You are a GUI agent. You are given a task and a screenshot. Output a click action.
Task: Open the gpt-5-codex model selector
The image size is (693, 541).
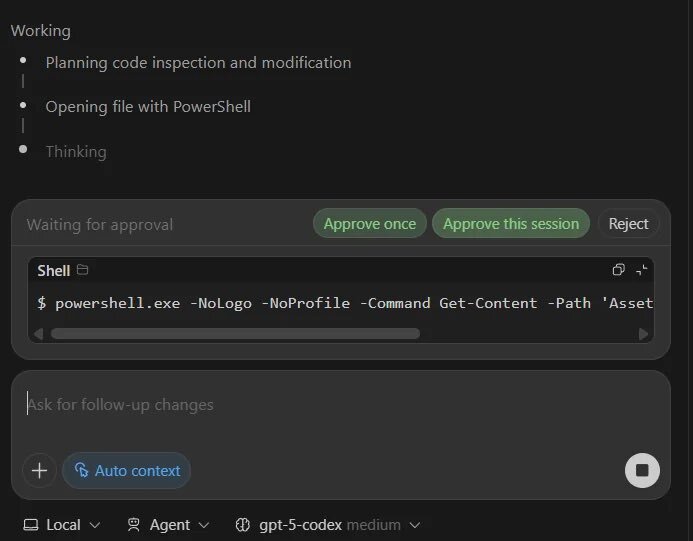[x=327, y=525]
